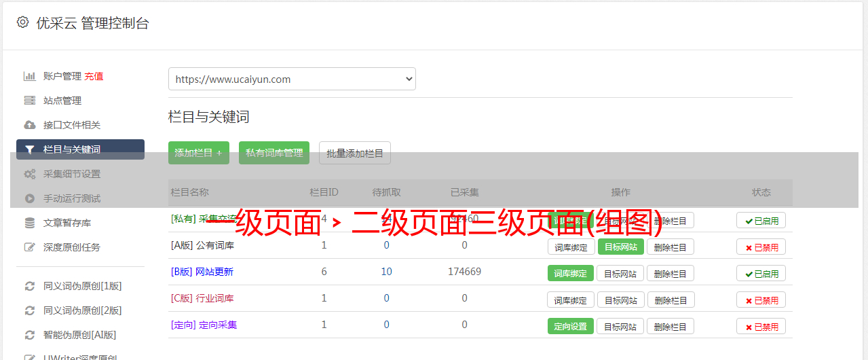Click the 状态 column header
The image size is (868, 360).
tap(761, 192)
